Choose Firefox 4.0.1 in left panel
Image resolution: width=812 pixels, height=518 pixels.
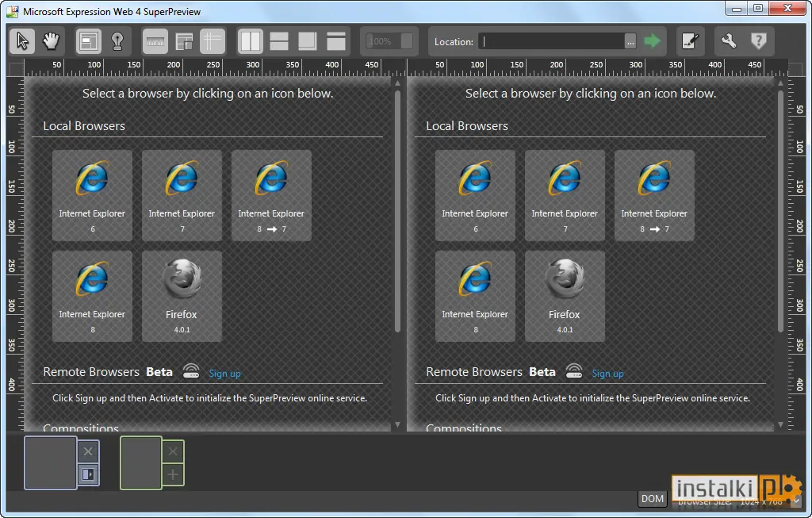click(182, 297)
